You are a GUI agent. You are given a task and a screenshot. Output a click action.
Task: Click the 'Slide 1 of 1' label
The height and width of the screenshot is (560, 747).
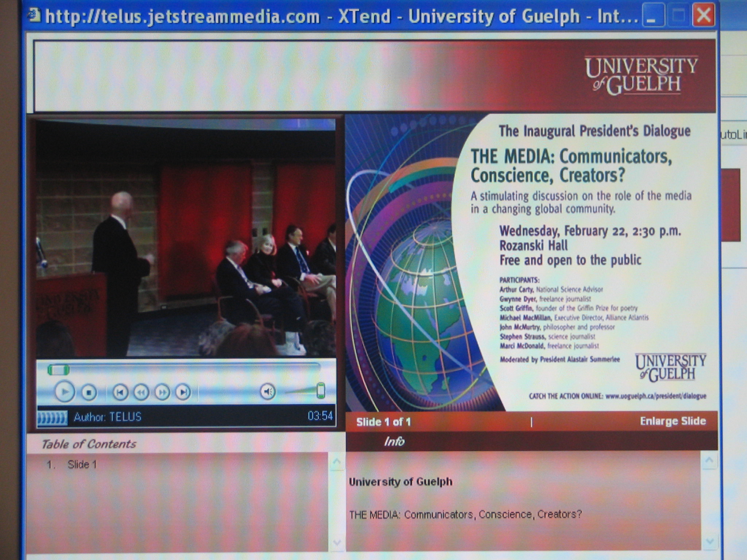click(x=383, y=422)
